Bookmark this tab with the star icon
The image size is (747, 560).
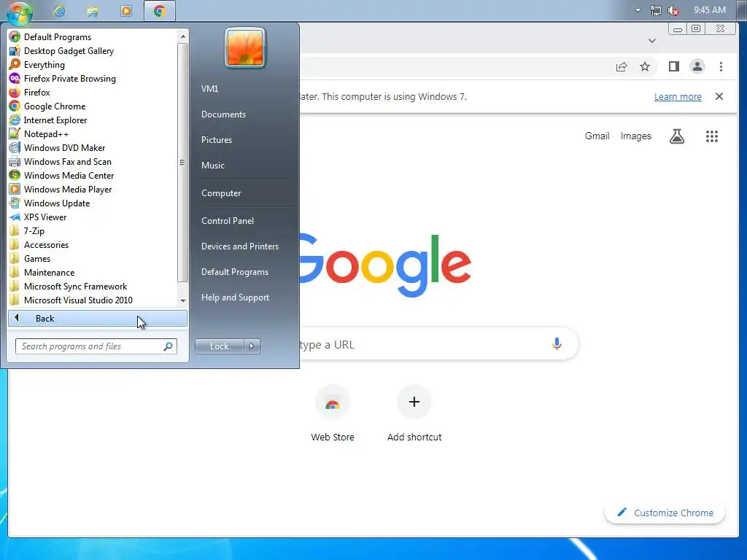(645, 66)
